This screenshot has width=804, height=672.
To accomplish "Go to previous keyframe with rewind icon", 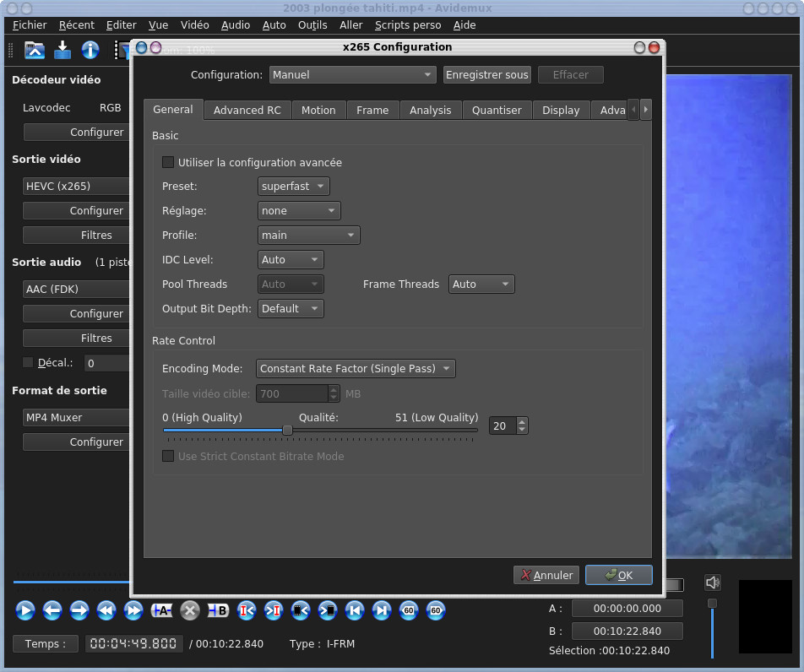I will [106, 610].
